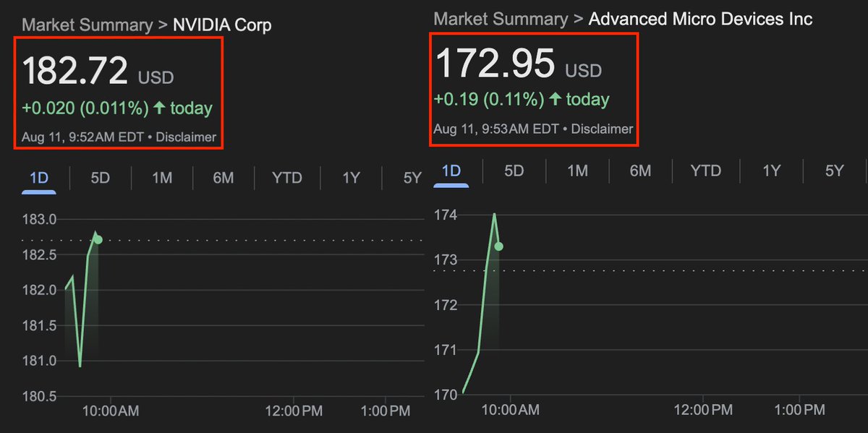Click the 10:00 AM label on NVIDIA chart

(111, 411)
